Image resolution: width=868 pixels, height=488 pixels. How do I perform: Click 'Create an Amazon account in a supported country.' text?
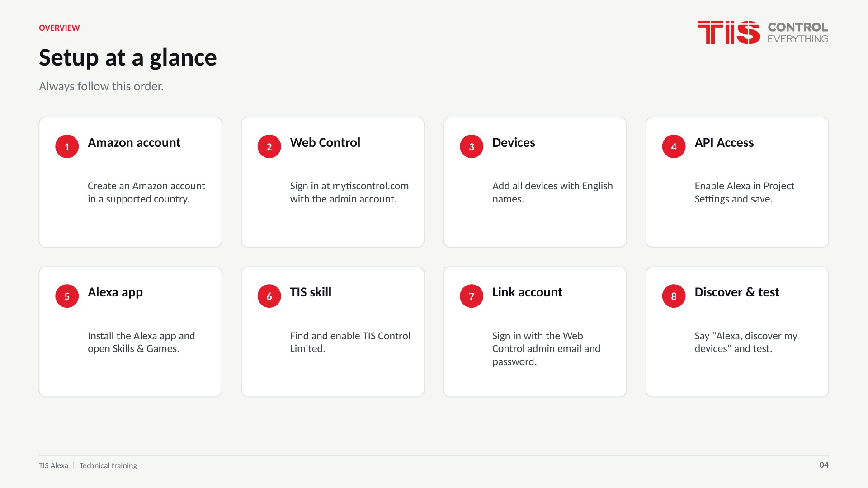pyautogui.click(x=146, y=192)
